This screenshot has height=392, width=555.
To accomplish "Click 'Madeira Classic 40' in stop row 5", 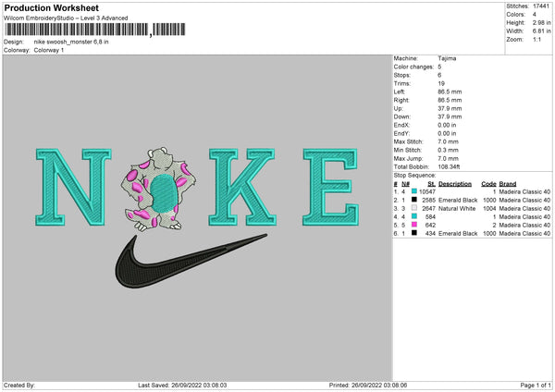I will point(524,225).
